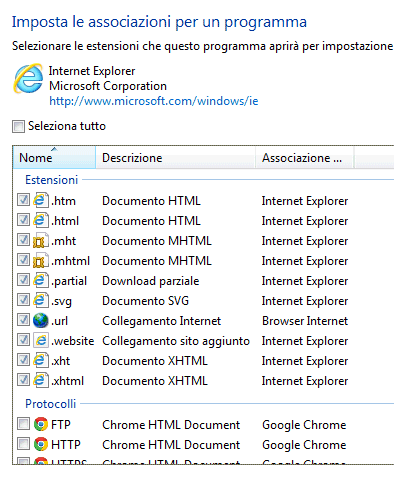Select the .website extension name
Screen dimensions: 394x480
click(x=73, y=341)
